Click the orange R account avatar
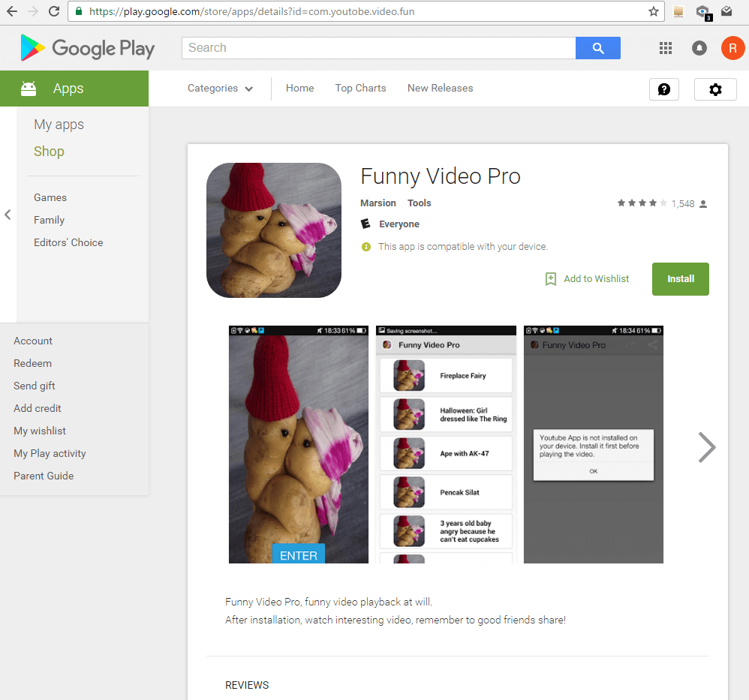Image resolution: width=749 pixels, height=700 pixels. [732, 48]
